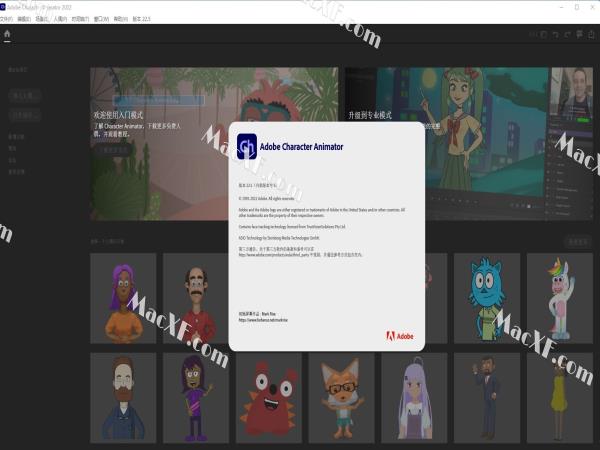Select the purple-haired woman in orange puppet

123,298
